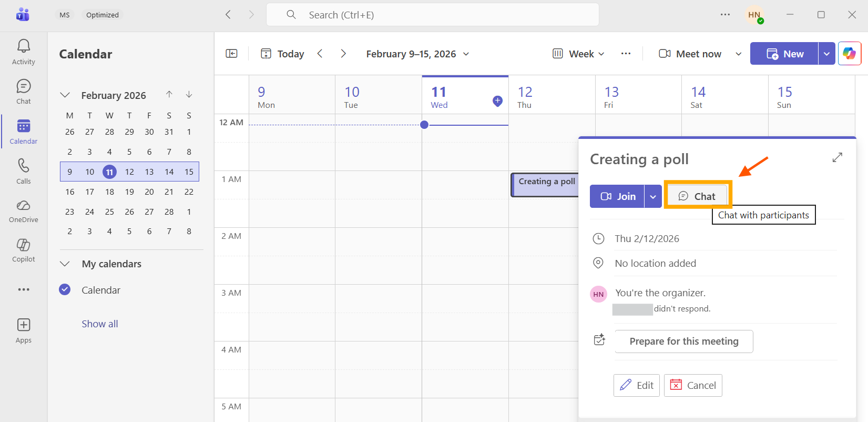The image size is (868, 422).
Task: Open the Calls app
Action: point(23,172)
